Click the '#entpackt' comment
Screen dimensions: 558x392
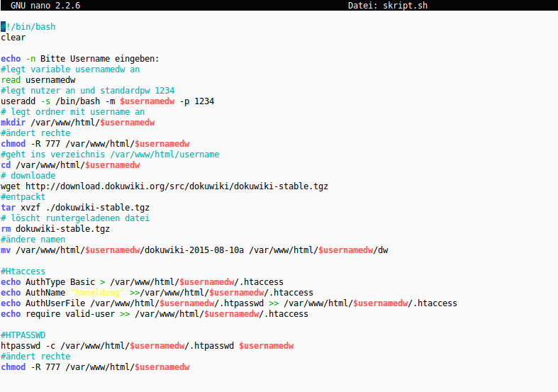23,197
